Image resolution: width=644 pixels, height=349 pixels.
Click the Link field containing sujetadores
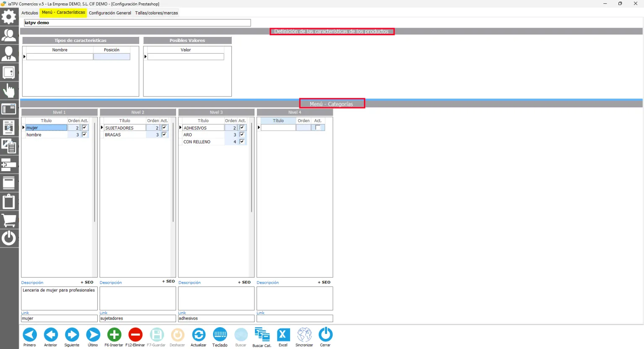coord(138,318)
